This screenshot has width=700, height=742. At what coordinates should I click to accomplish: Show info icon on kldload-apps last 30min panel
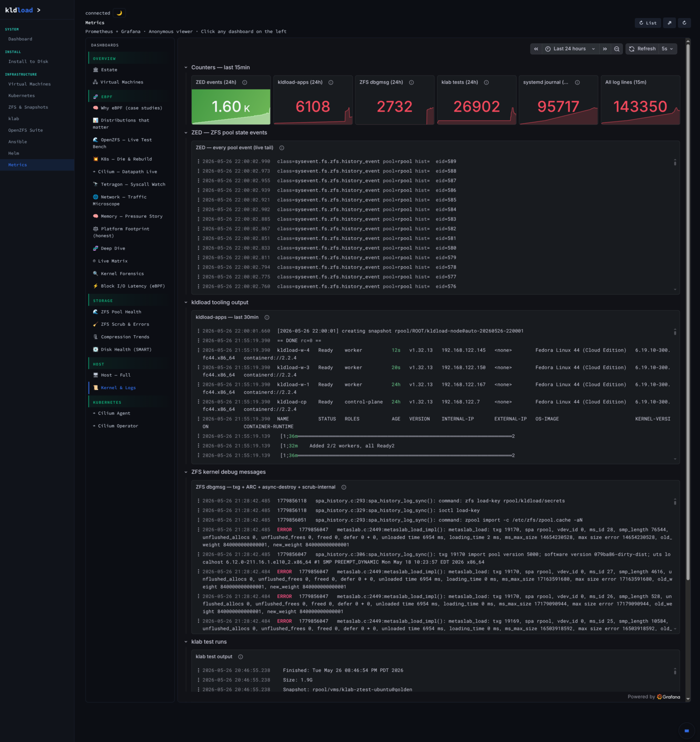coord(266,317)
